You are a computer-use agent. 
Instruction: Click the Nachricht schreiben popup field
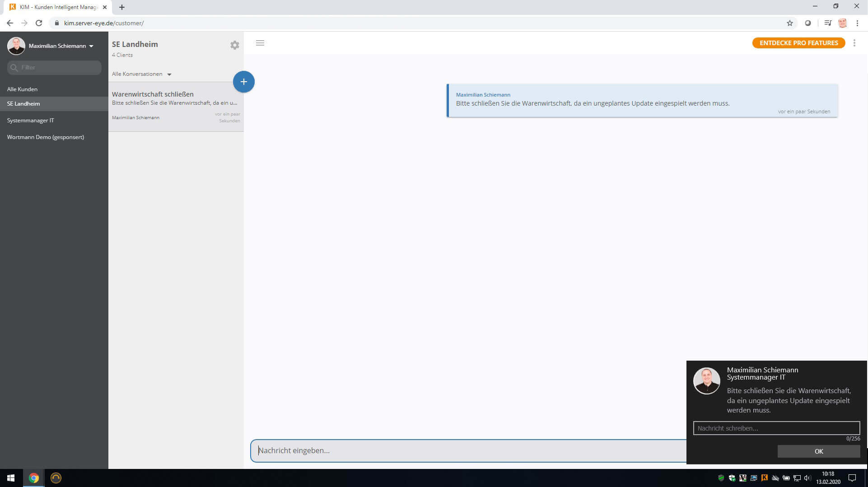[x=776, y=428]
